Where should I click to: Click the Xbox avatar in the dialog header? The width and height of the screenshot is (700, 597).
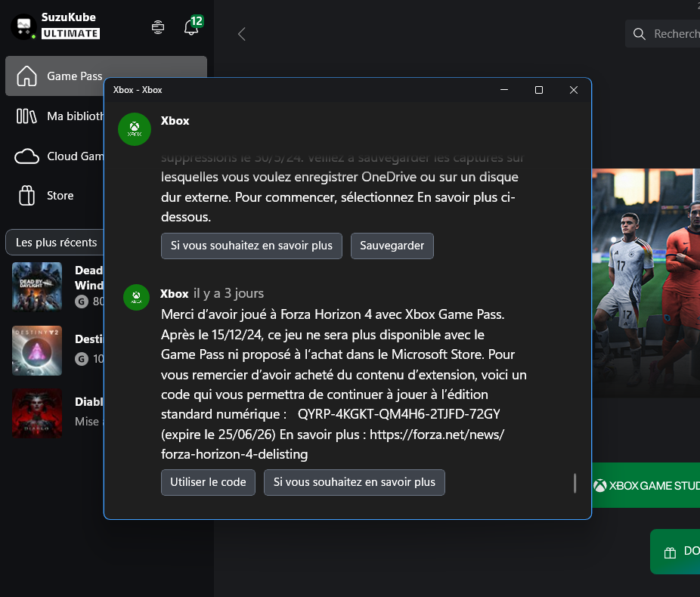coord(135,129)
